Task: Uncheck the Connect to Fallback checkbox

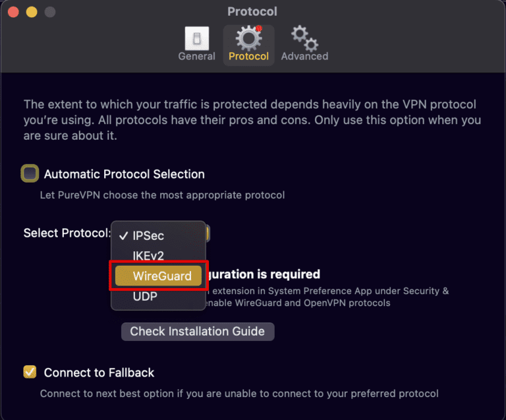Action: click(x=30, y=372)
